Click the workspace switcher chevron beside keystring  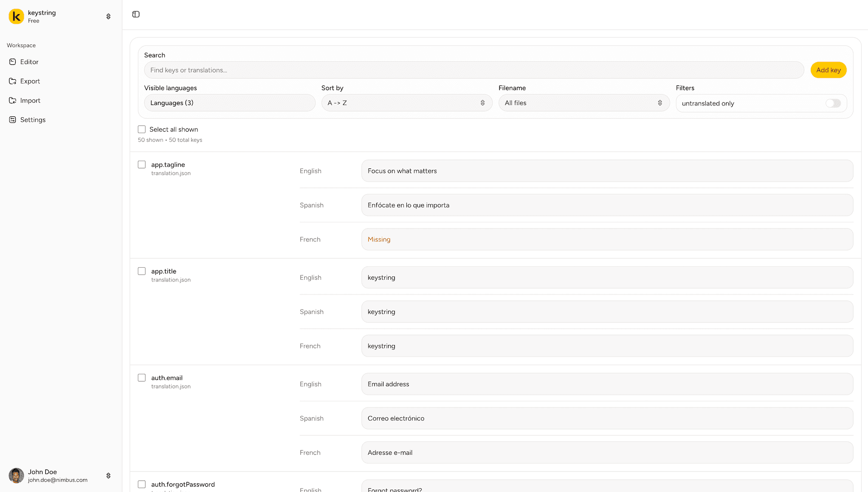tap(108, 16)
